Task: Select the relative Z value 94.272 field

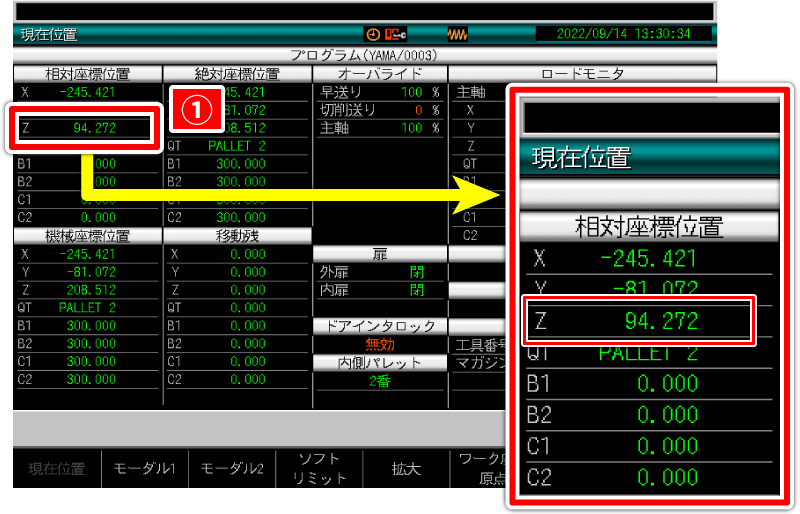Action: tap(83, 128)
